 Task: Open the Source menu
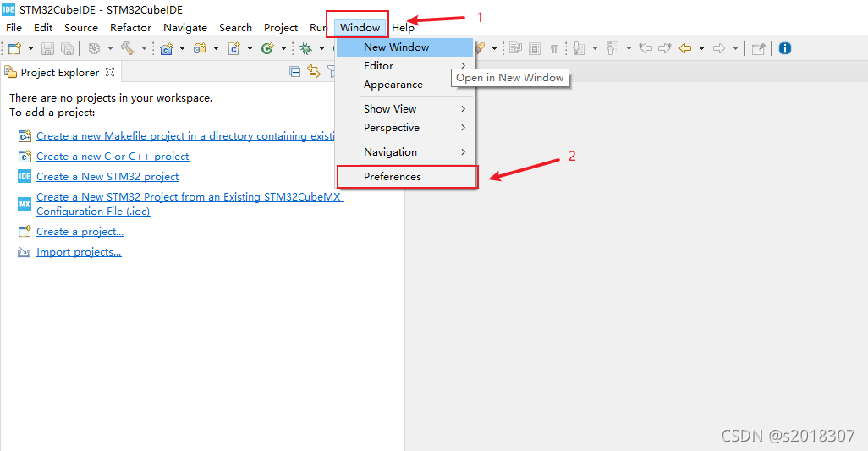tap(81, 28)
